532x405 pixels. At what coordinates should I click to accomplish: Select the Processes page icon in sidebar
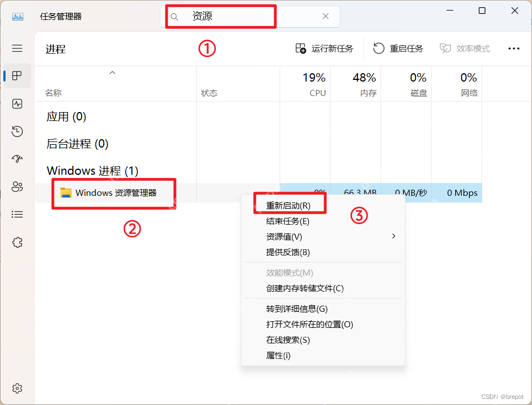(17, 75)
